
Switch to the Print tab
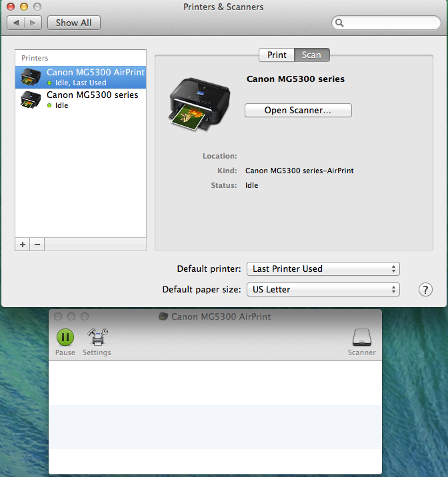pyautogui.click(x=277, y=55)
